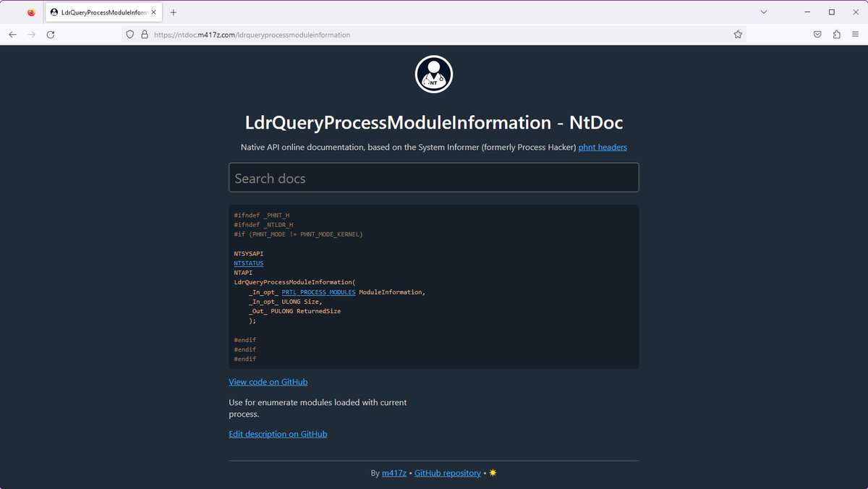Click the 'Use for enumerate modules' description text

[318, 408]
